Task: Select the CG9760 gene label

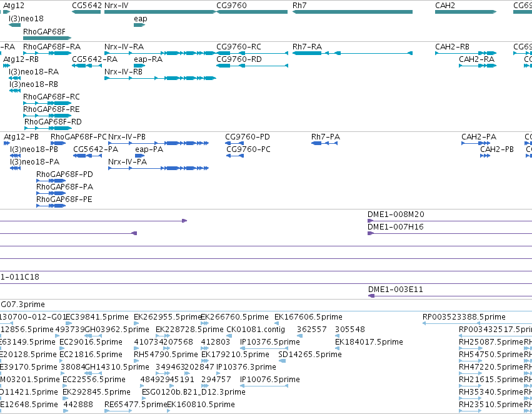Action: (x=231, y=6)
